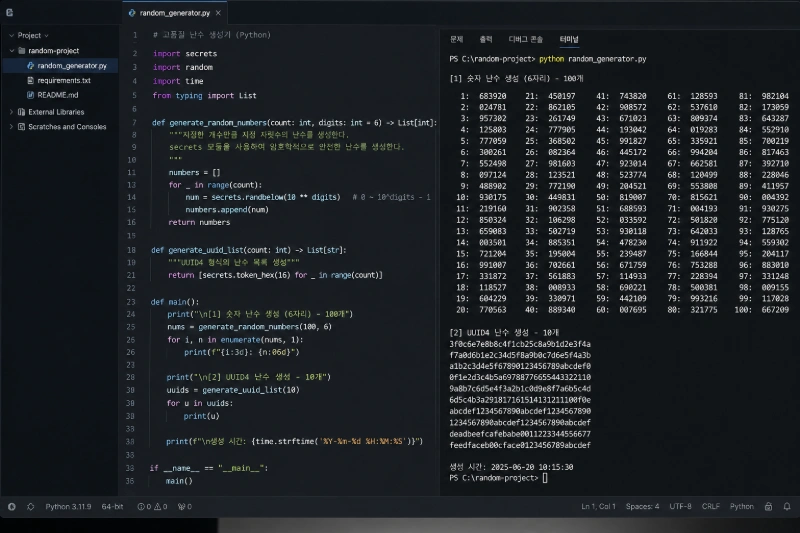
Task: Switch to the random_generator.py editor tab
Action: point(174,13)
